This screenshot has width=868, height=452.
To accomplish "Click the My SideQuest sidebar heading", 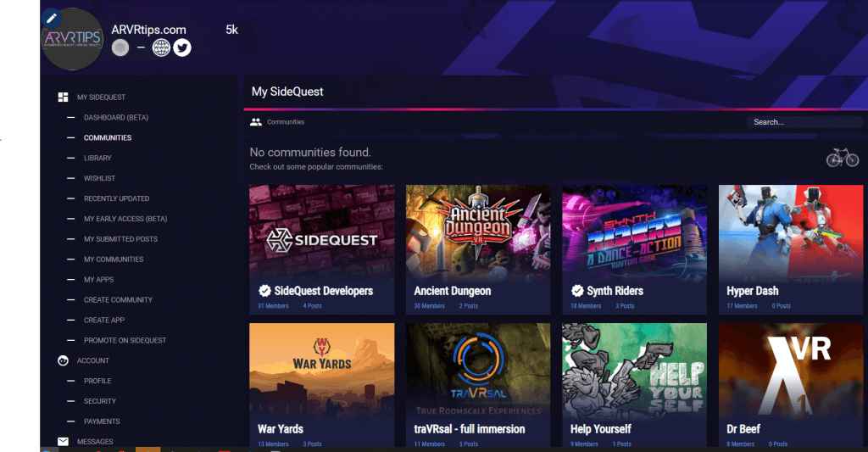I will click(102, 98).
